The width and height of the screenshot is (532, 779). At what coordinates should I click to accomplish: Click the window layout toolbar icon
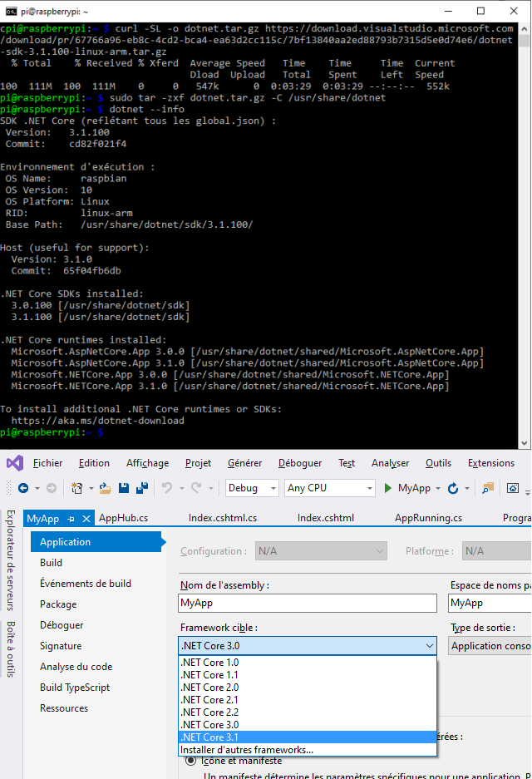(513, 488)
